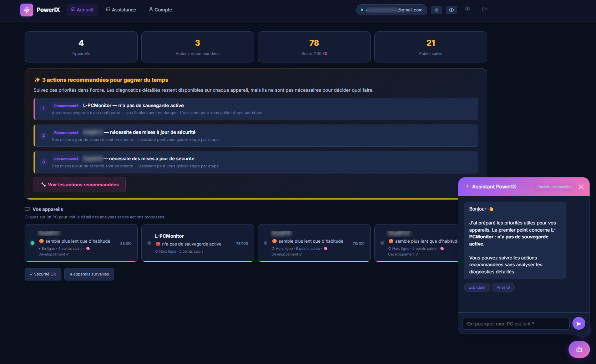
Task: Open settings gear icon in header
Action: tap(468, 9)
